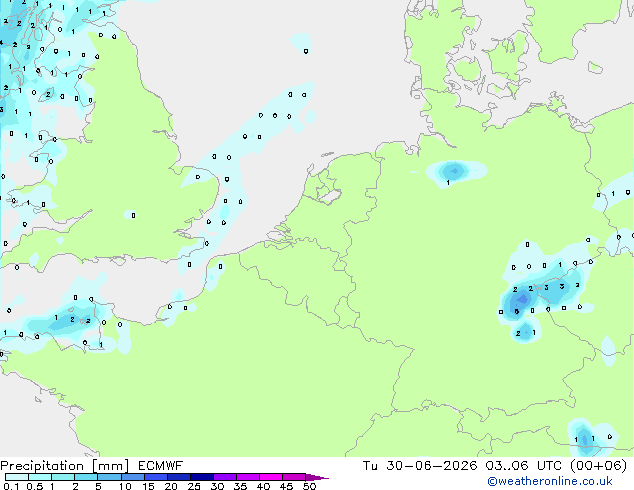Select the 40–45 mm bright pink swatch
634x490 pixels.
coord(271,477)
